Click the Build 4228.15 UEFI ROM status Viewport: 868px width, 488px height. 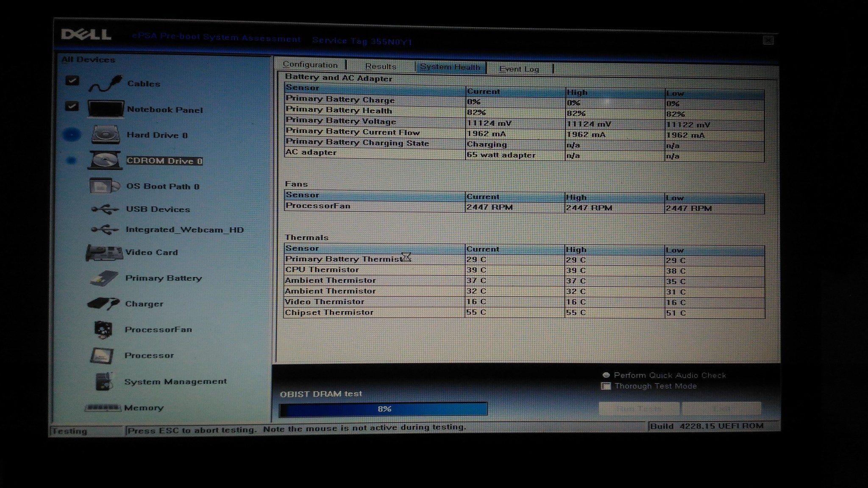707,426
